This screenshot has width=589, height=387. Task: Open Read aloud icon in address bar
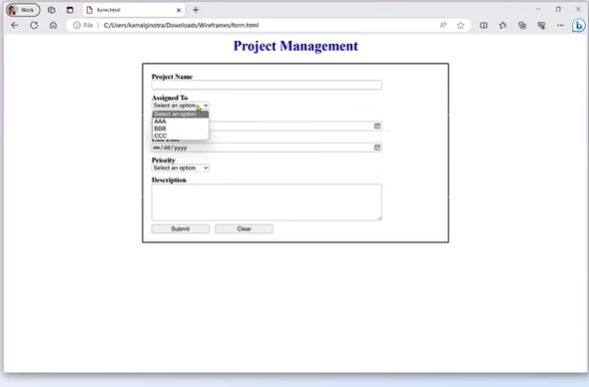click(443, 25)
